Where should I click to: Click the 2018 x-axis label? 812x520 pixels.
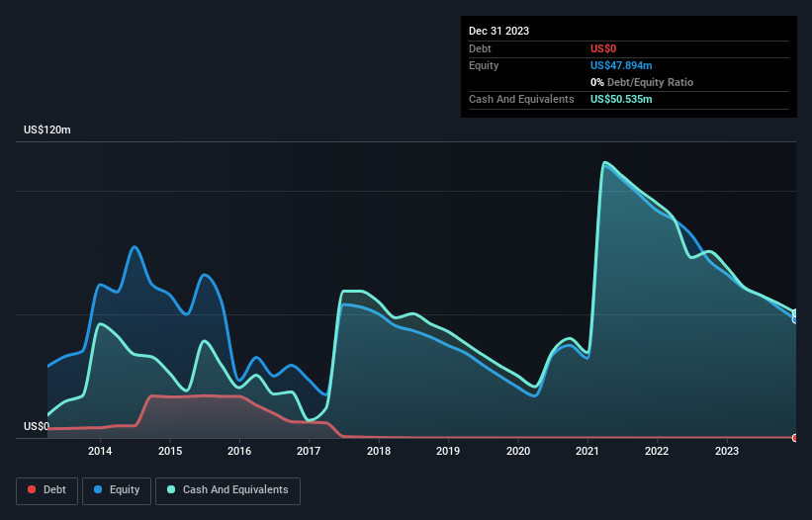(379, 451)
